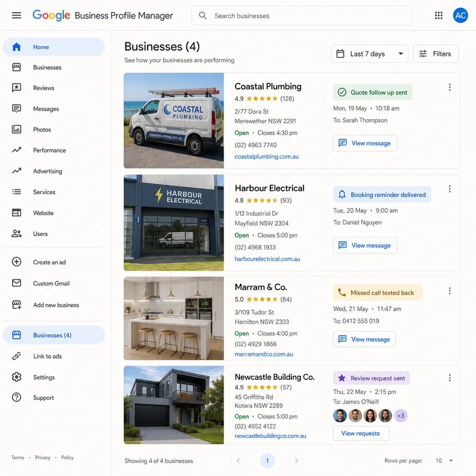Click the Newcastle Building Co. house photo
Image resolution: width=476 pixels, height=476 pixels.
tap(173, 405)
